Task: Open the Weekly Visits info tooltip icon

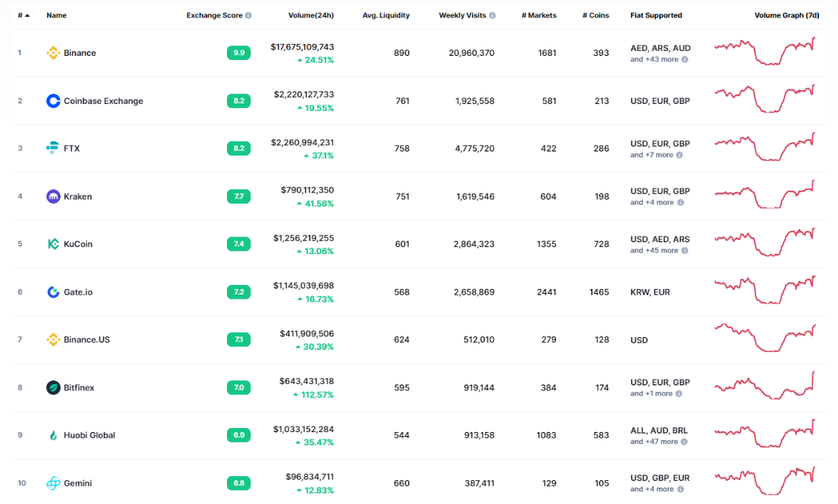Action: pyautogui.click(x=492, y=15)
